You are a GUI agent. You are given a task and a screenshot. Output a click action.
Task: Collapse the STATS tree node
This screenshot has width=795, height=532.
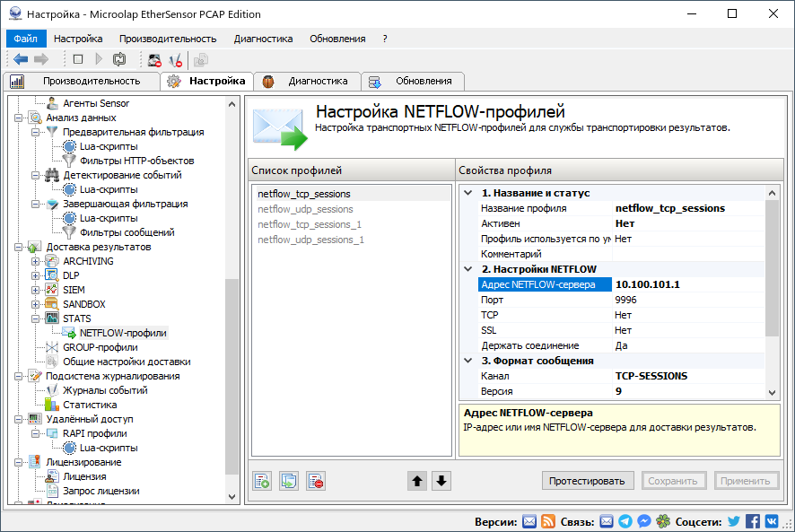click(x=35, y=318)
